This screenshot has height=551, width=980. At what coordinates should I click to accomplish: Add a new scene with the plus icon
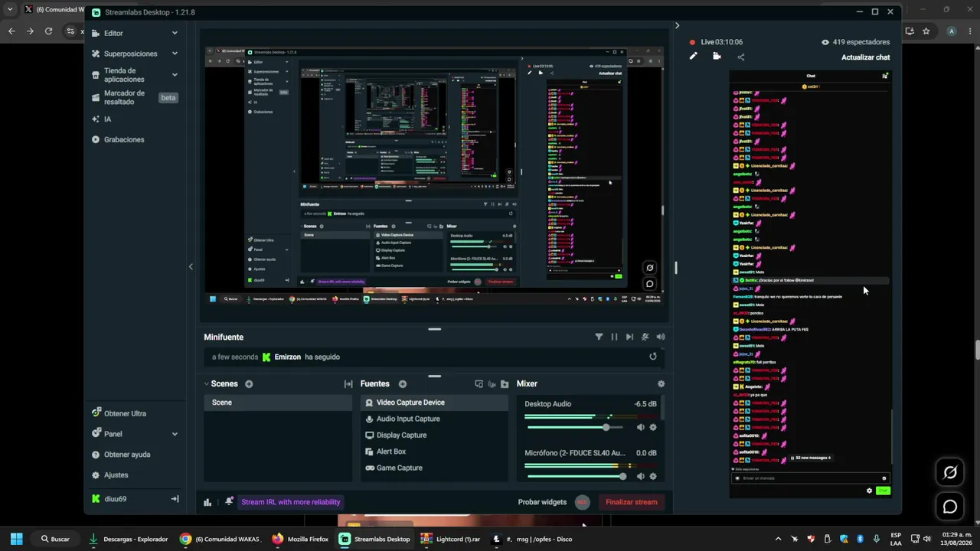249,384
